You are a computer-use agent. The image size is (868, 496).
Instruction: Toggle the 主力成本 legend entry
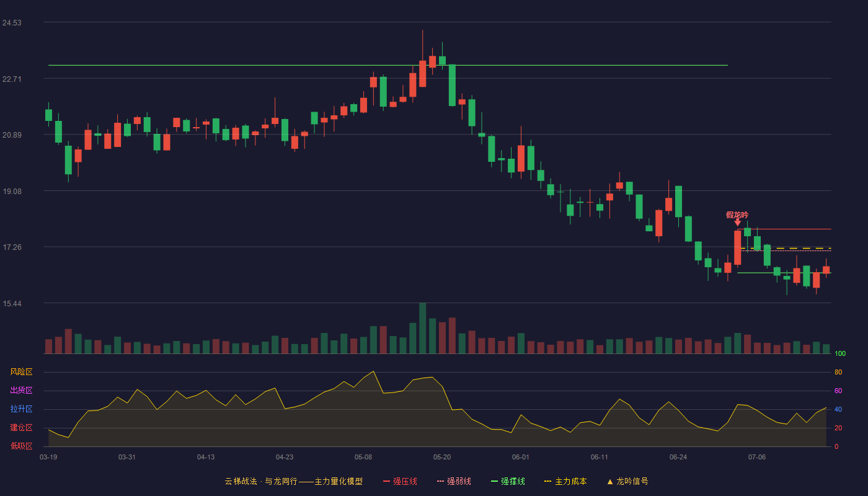(565, 481)
